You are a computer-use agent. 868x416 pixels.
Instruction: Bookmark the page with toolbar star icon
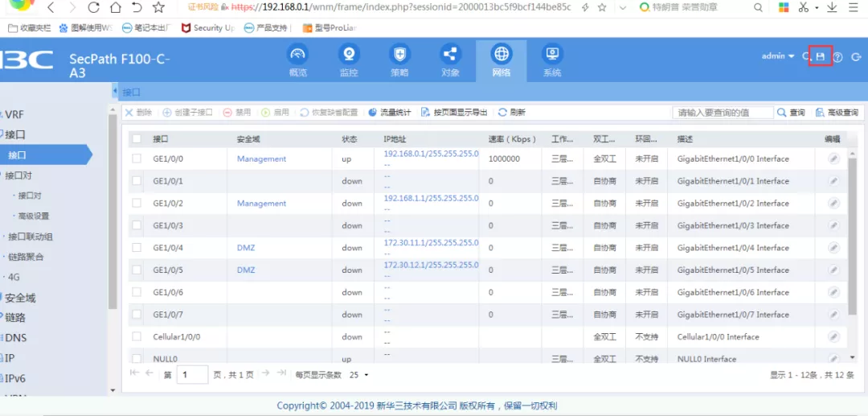[x=159, y=7]
